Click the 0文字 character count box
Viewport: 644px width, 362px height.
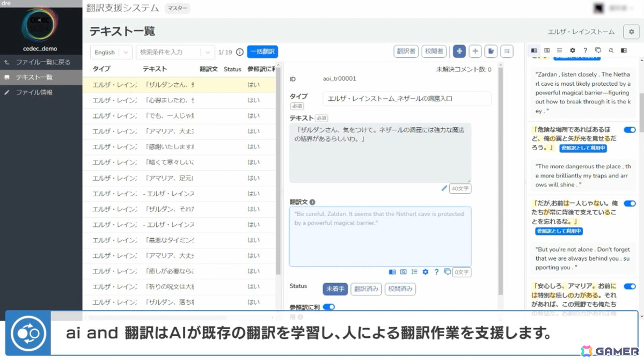tap(462, 272)
